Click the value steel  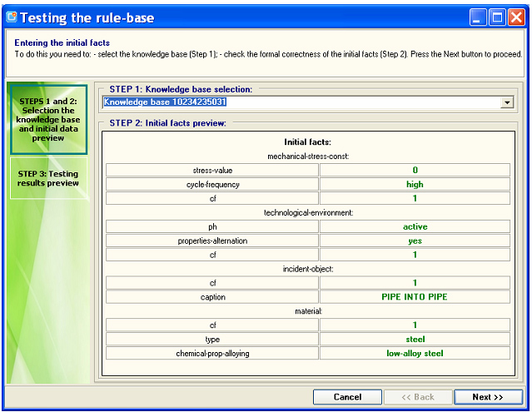415,339
